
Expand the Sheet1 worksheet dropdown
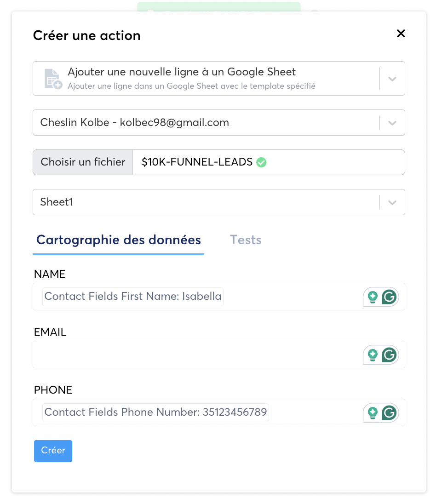392,202
